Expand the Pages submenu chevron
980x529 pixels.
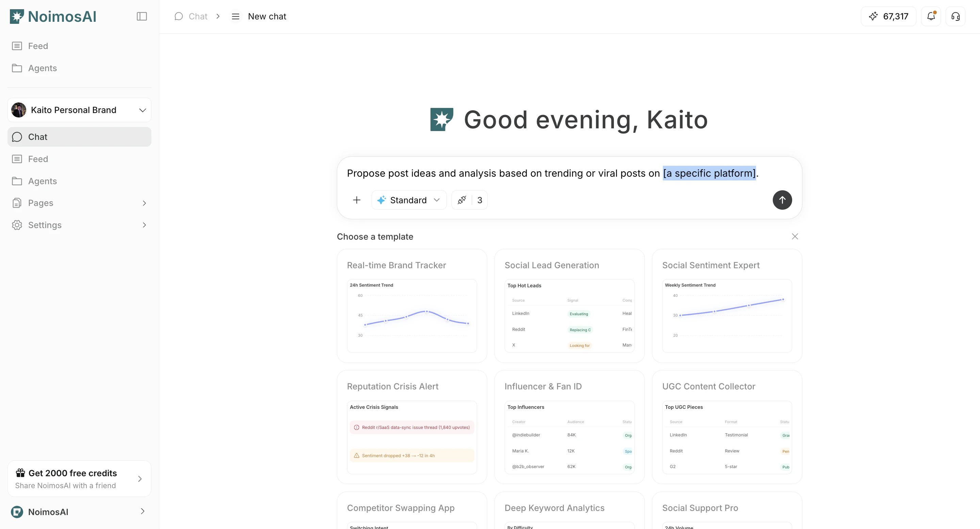point(144,203)
